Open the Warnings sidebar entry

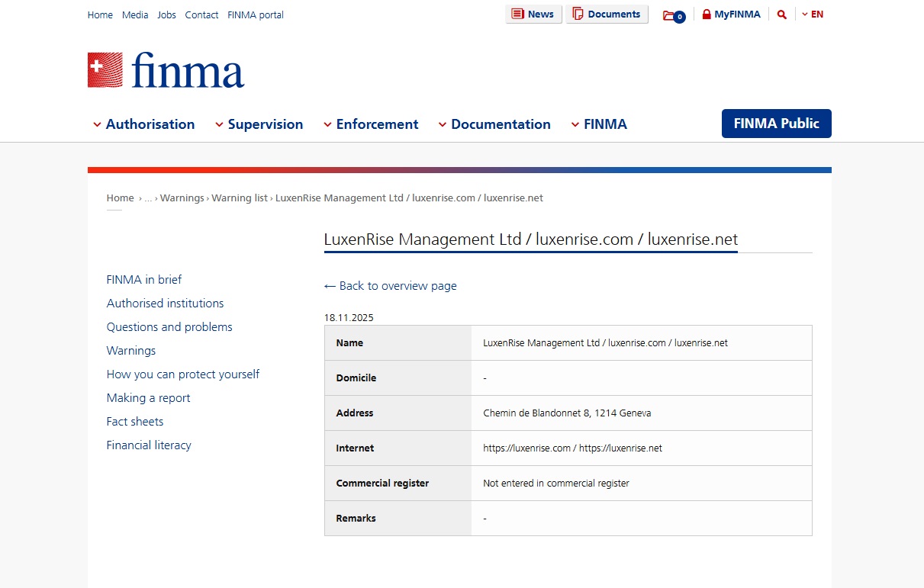coord(130,350)
